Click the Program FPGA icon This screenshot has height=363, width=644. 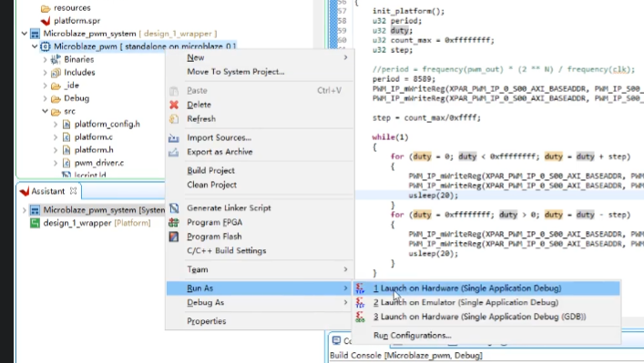[x=174, y=222]
